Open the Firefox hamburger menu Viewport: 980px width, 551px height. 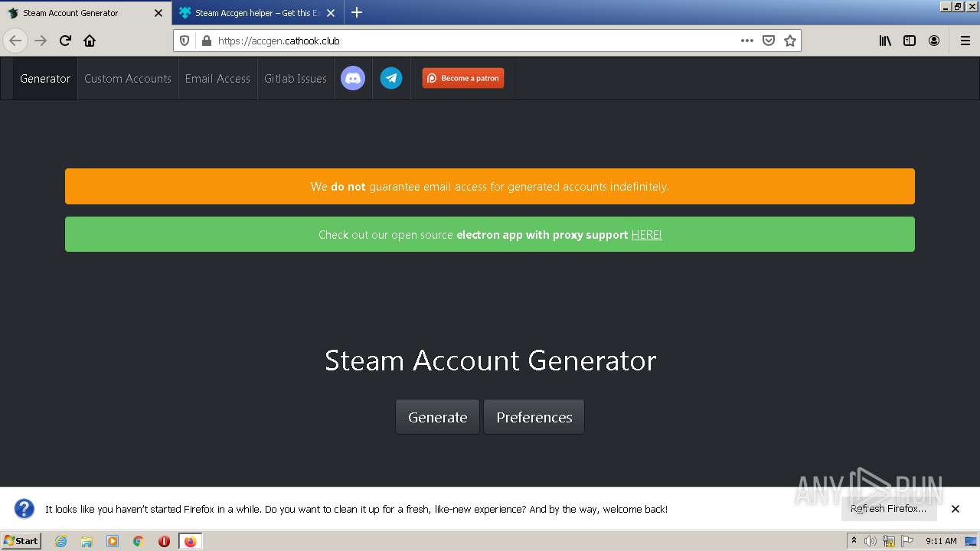point(965,41)
